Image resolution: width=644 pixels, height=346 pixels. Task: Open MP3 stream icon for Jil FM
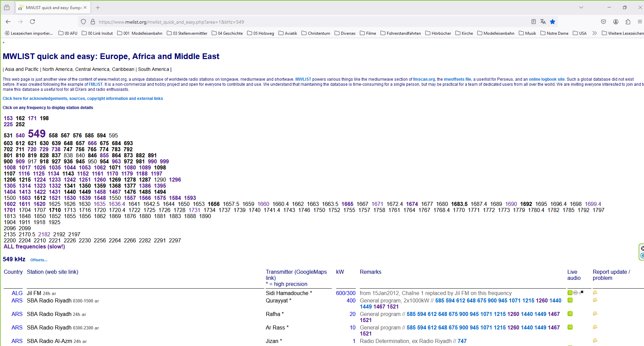pos(575,293)
